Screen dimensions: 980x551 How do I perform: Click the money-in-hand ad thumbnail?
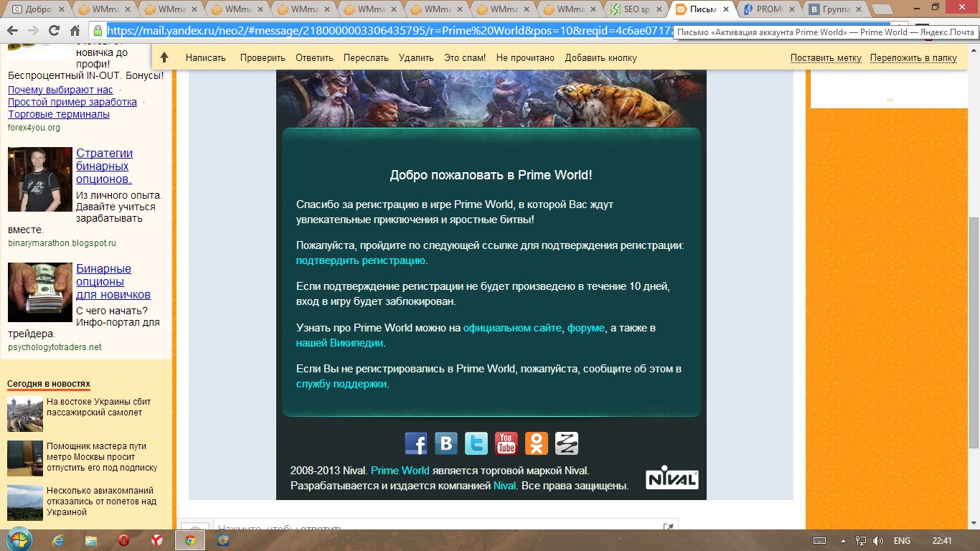point(40,293)
